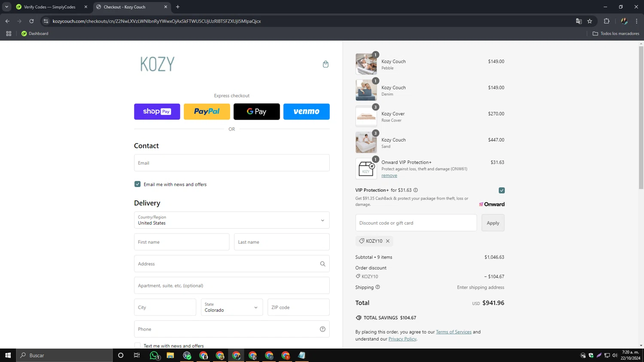This screenshot has width=644, height=362.
Task: Click the Apartment, suite field
Action: (232, 286)
